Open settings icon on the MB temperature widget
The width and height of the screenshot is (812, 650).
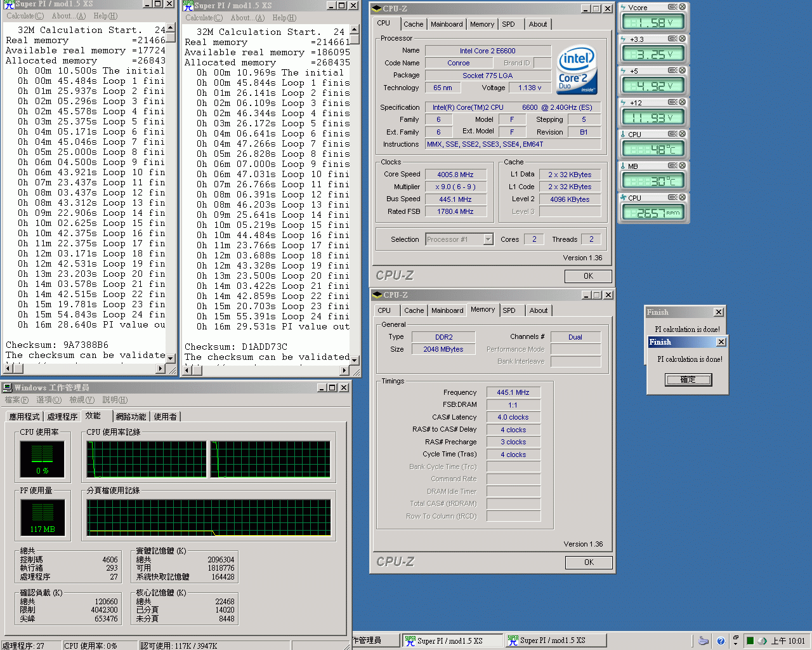pyautogui.click(x=672, y=166)
